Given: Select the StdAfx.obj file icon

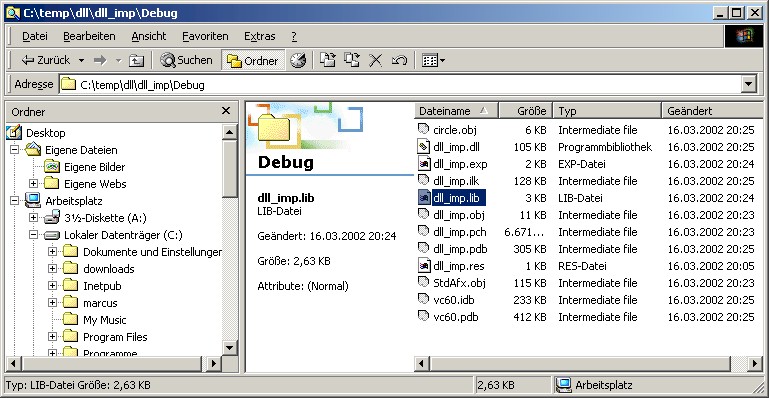Looking at the screenshot, I should 423,282.
